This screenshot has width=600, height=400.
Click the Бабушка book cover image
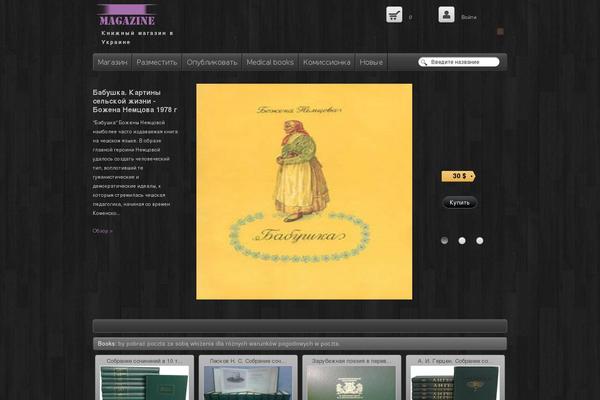click(x=304, y=192)
